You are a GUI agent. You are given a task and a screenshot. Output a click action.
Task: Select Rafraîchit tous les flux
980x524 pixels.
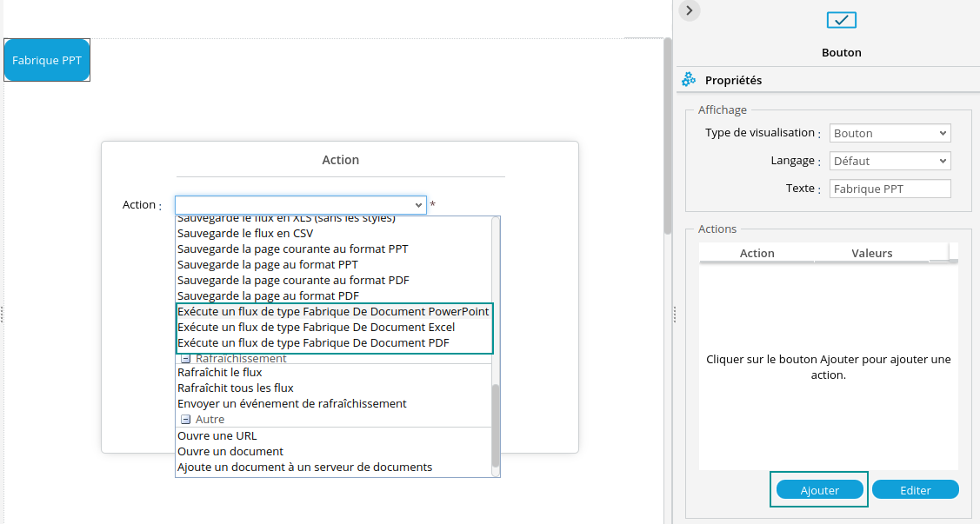click(235, 388)
